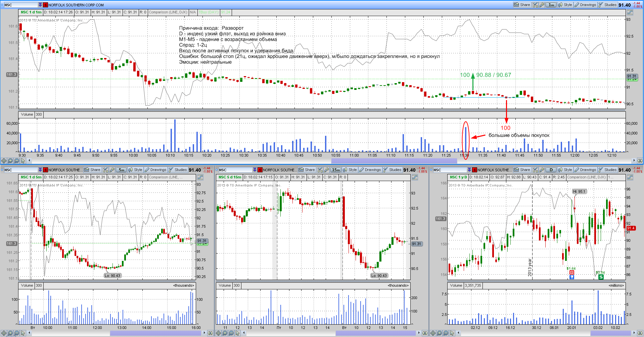Viewport: 644px width, 337px height.
Task: Click Comparison (LINE, DJX) label on top chart
Action: click(168, 12)
